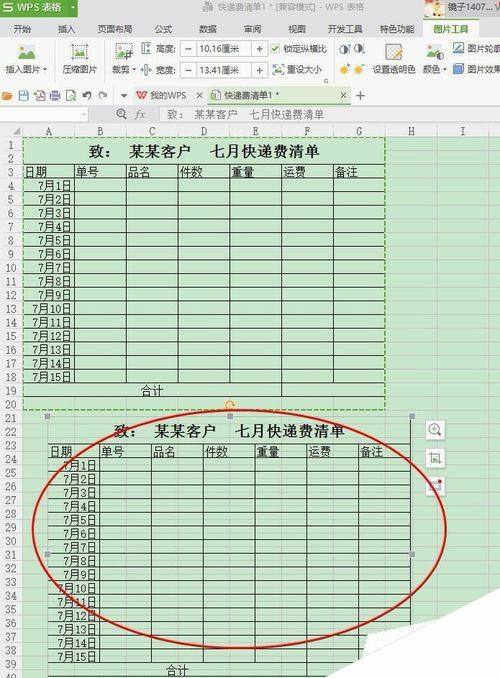
Task: Open the 视图 (View) ribbon tab
Action: coord(297,29)
